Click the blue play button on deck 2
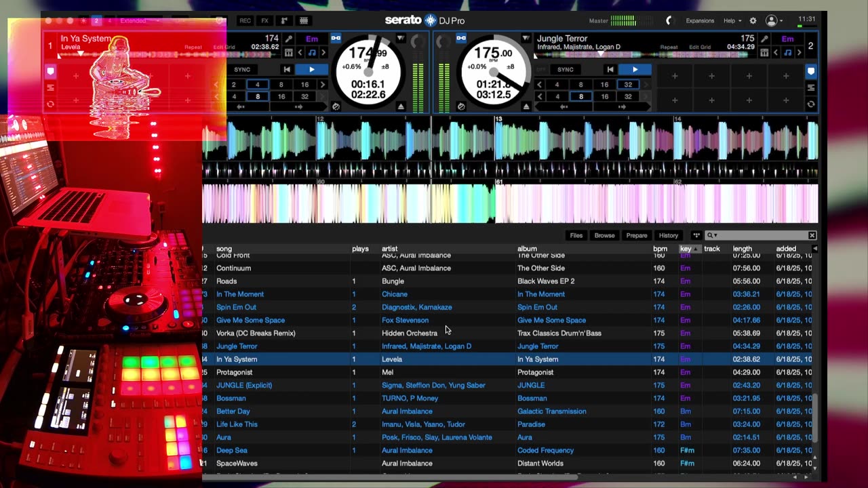868x488 pixels. click(x=635, y=69)
